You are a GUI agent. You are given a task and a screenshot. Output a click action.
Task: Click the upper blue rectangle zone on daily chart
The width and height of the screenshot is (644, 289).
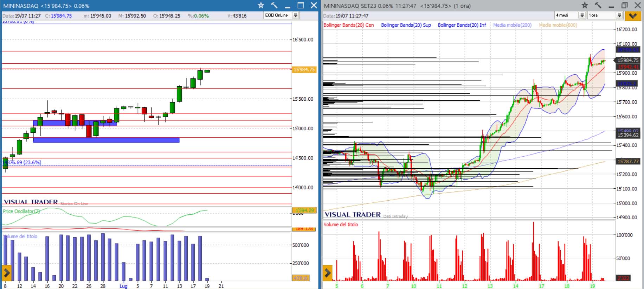coord(75,123)
